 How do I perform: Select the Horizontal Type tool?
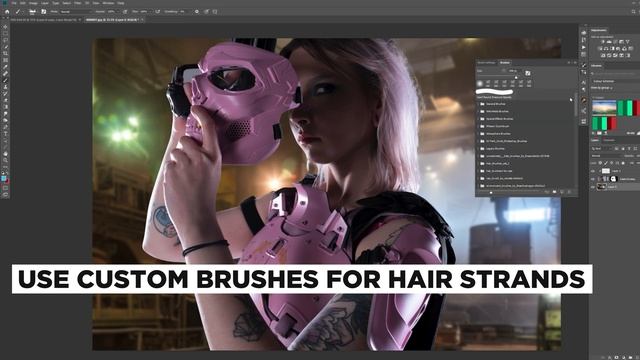tap(6, 133)
